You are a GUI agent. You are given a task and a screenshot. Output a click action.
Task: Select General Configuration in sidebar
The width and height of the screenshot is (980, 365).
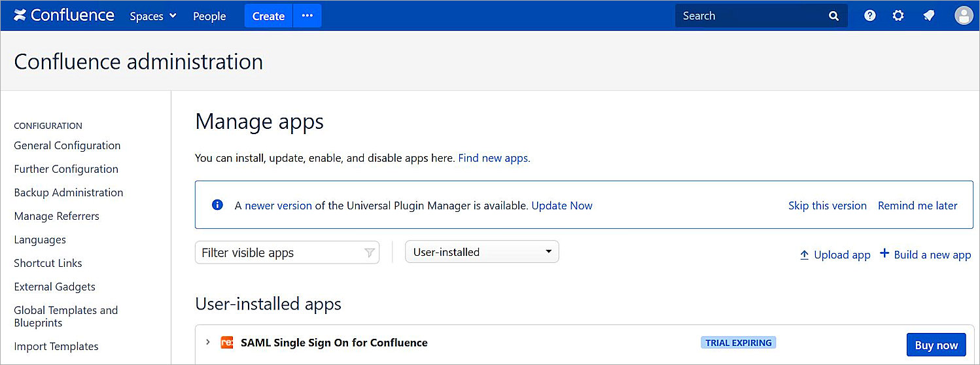point(67,145)
